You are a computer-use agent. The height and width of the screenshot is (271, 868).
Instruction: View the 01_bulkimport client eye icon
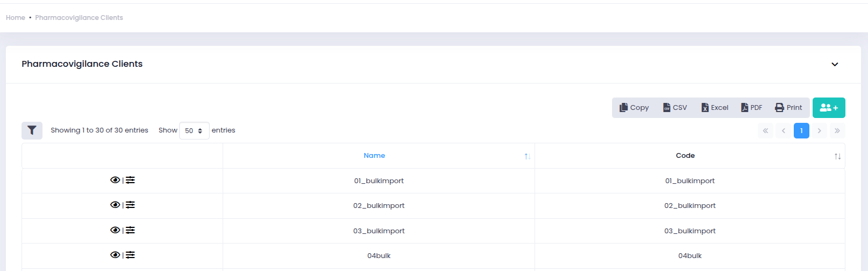[115, 180]
